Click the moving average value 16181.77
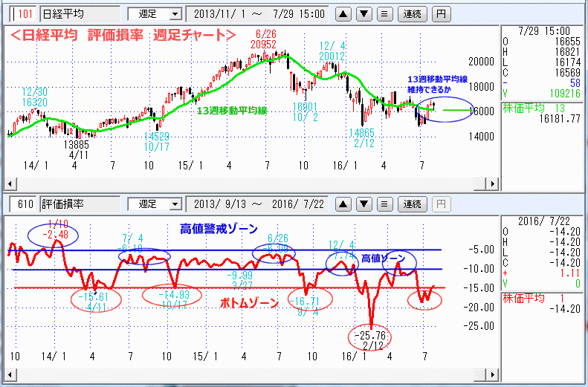Screen dimensions: 588x387 pyautogui.click(x=560, y=119)
